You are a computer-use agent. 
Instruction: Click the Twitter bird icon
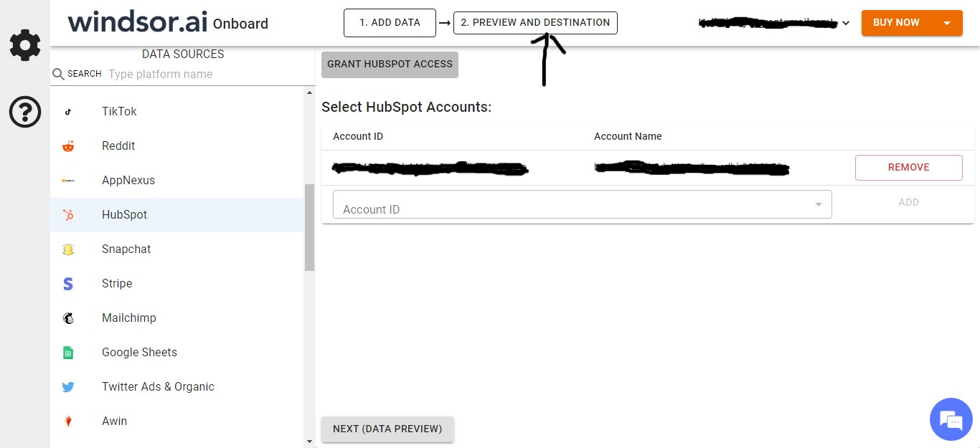(x=68, y=387)
